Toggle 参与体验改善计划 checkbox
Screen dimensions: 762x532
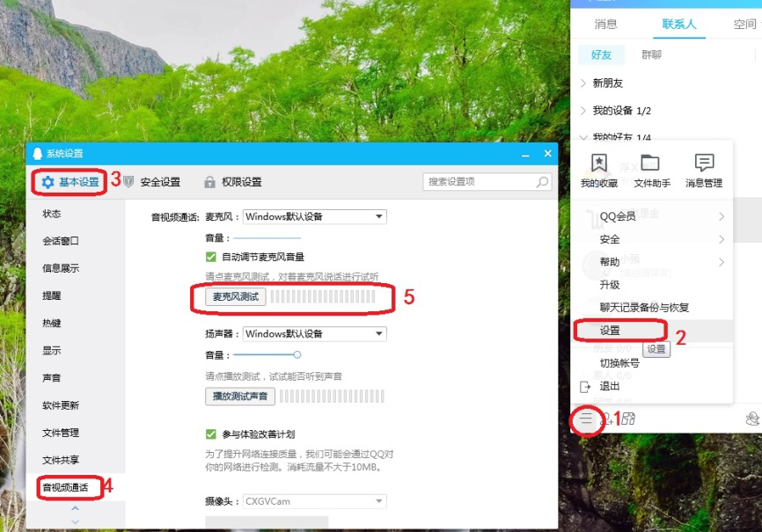click(x=211, y=434)
